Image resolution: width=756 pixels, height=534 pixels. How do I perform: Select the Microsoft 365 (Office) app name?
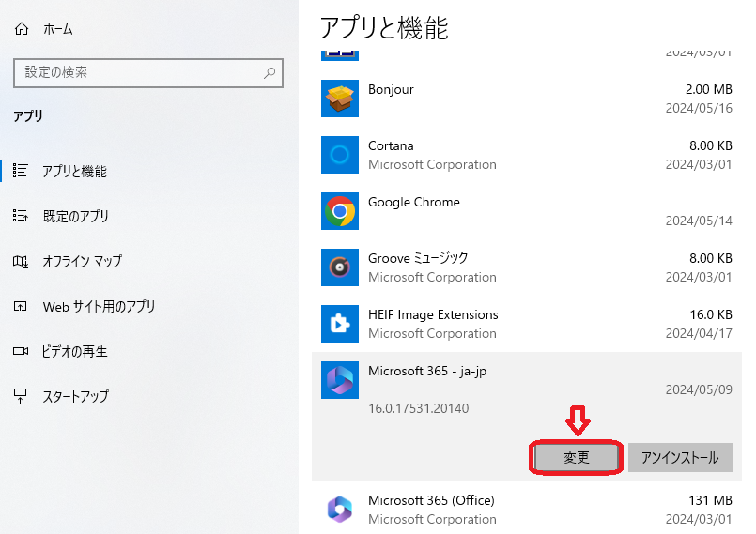pos(431,500)
